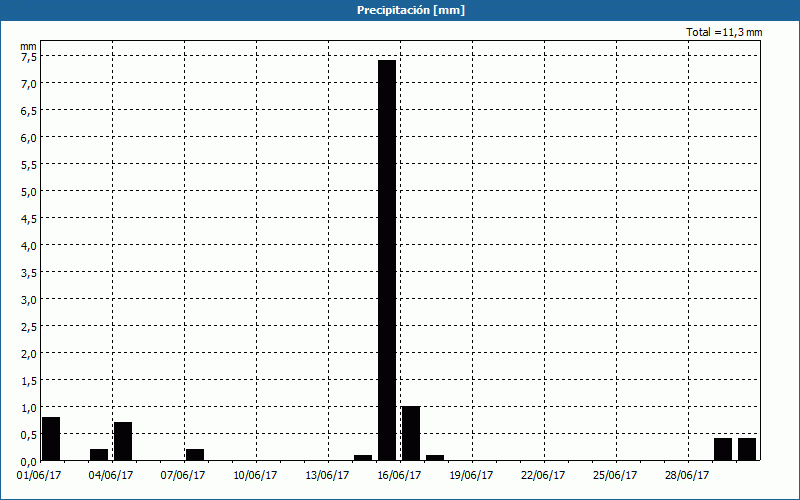Click the 'Total =11,3 mm' label
800x500 pixels.
(x=724, y=32)
